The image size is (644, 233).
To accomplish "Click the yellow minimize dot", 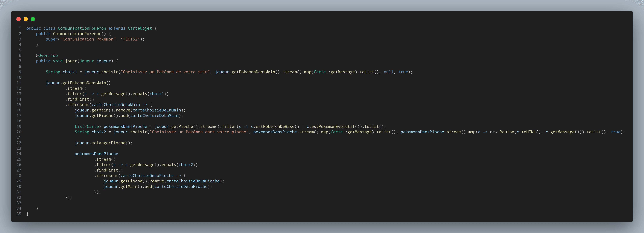I will [26, 19].
